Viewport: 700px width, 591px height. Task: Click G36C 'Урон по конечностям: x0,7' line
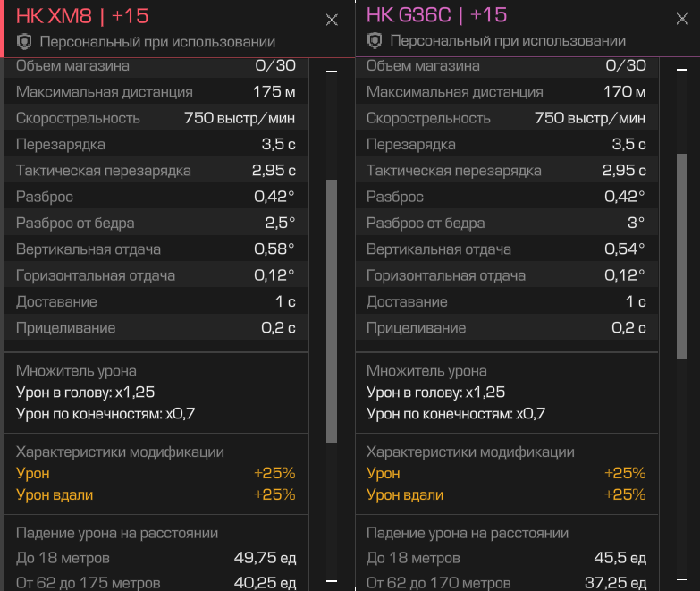coord(456,414)
